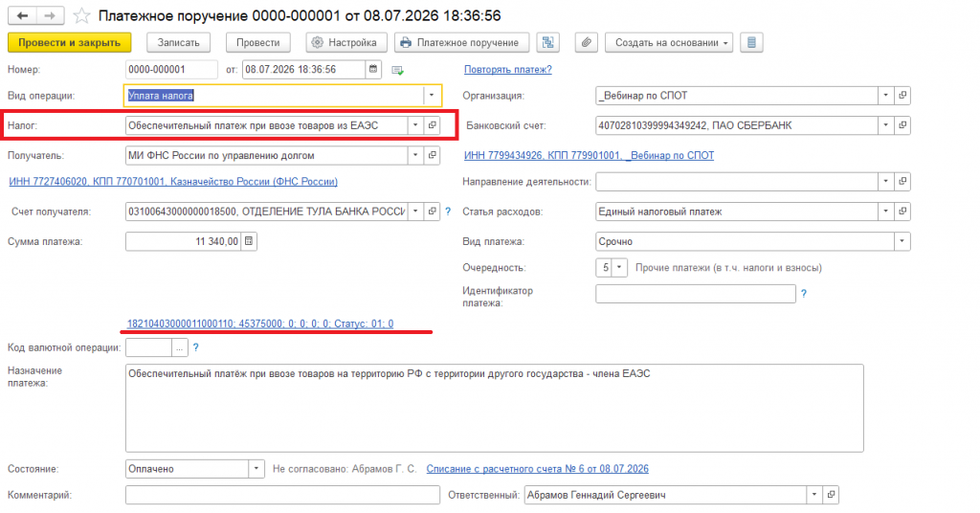Expand the Статья расходов dropdown arrow
Screen dimensions: 980x513
click(886, 212)
